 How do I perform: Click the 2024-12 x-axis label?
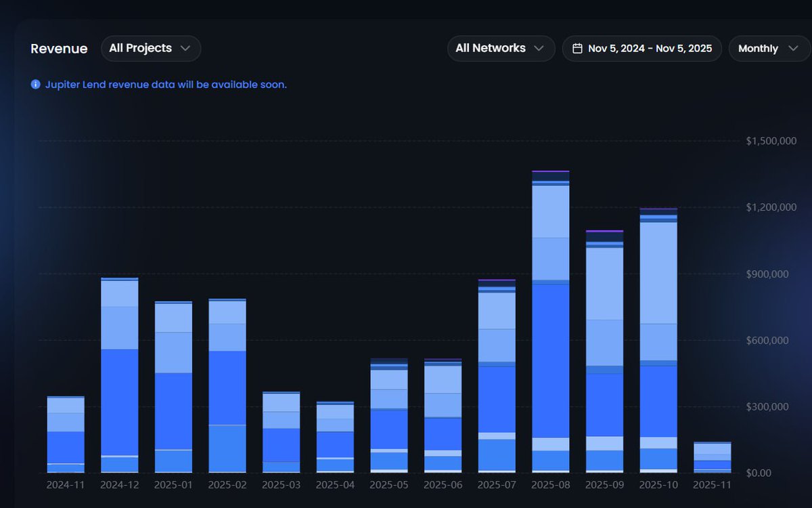(x=119, y=485)
